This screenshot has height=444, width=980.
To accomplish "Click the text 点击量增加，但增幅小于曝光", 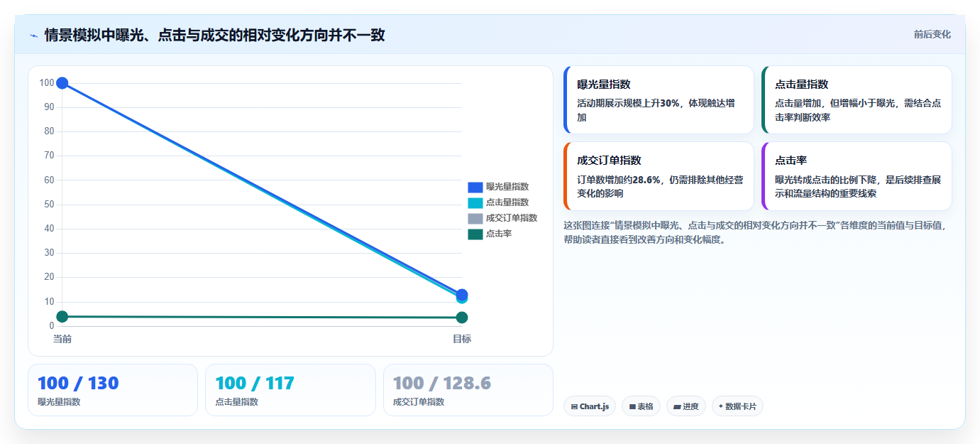I will click(x=832, y=103).
